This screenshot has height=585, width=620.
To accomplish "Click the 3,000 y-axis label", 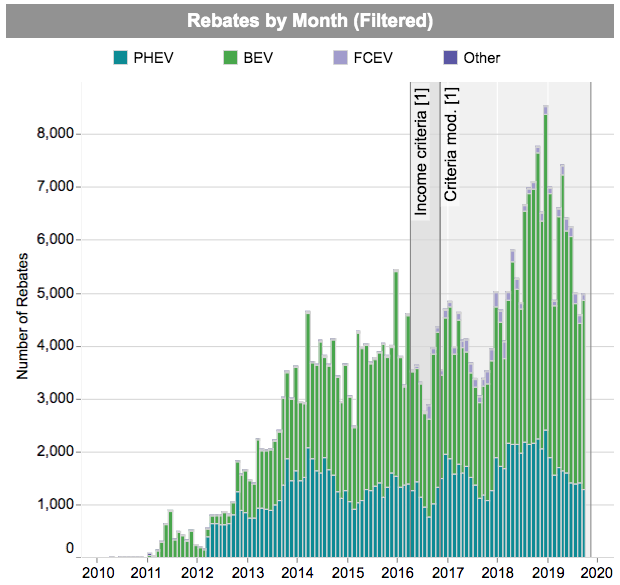I will click(55, 399).
